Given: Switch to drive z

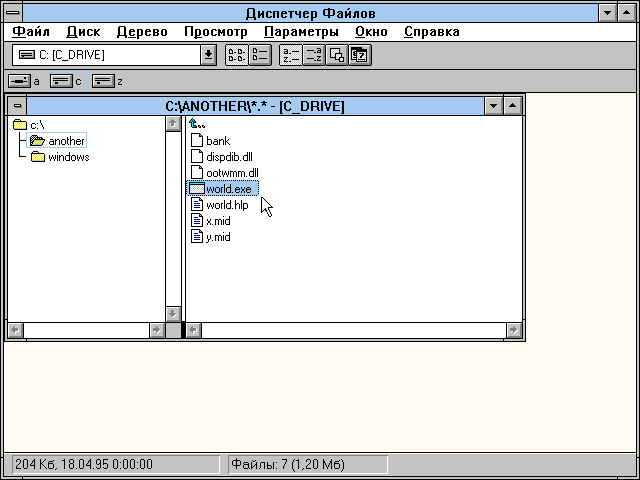Looking at the screenshot, I should click(103, 81).
